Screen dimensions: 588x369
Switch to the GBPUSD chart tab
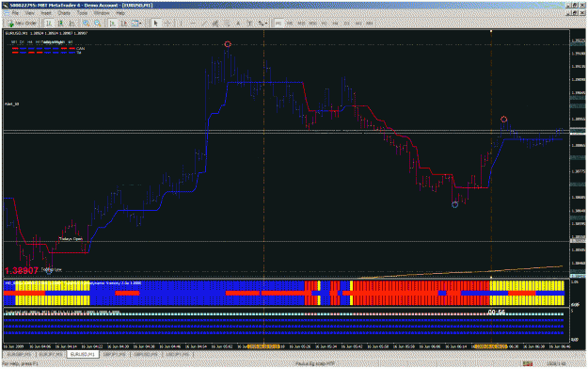(146, 354)
